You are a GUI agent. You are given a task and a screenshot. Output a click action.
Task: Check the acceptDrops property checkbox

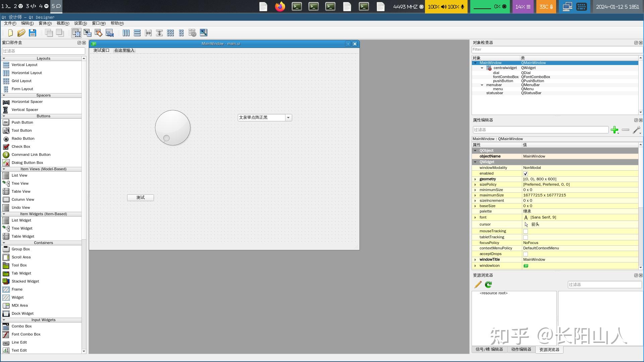click(x=526, y=254)
